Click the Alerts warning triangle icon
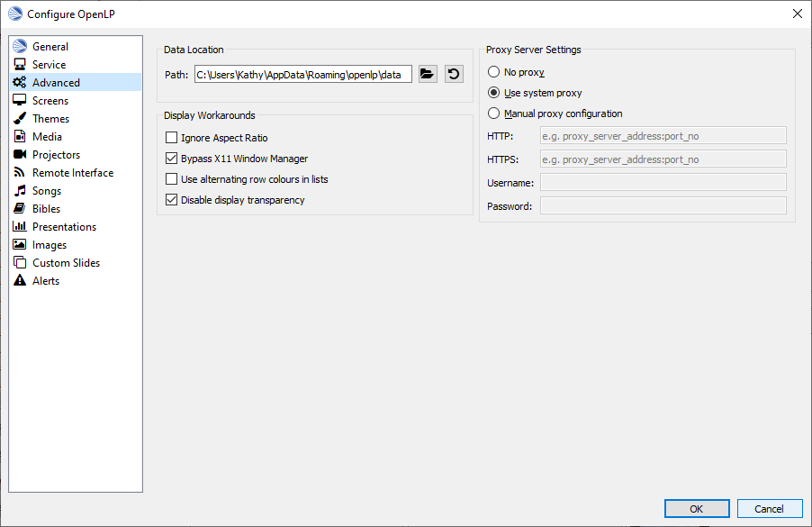Screen dimensions: 812x527 pyautogui.click(x=20, y=280)
